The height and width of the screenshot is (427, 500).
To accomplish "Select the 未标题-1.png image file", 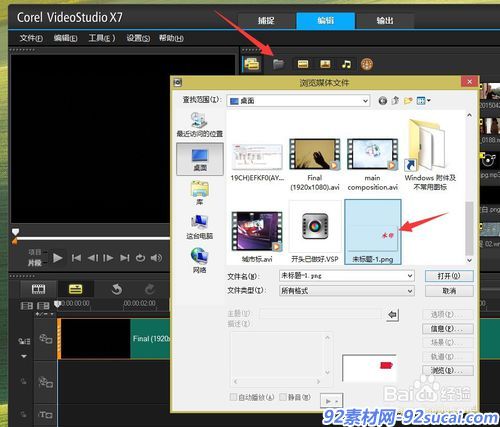I will click(373, 232).
